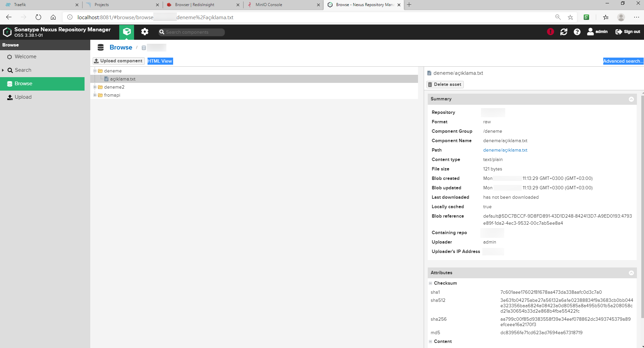This screenshot has height=348, width=644.
Task: Collapse the Content section
Action: [430, 342]
